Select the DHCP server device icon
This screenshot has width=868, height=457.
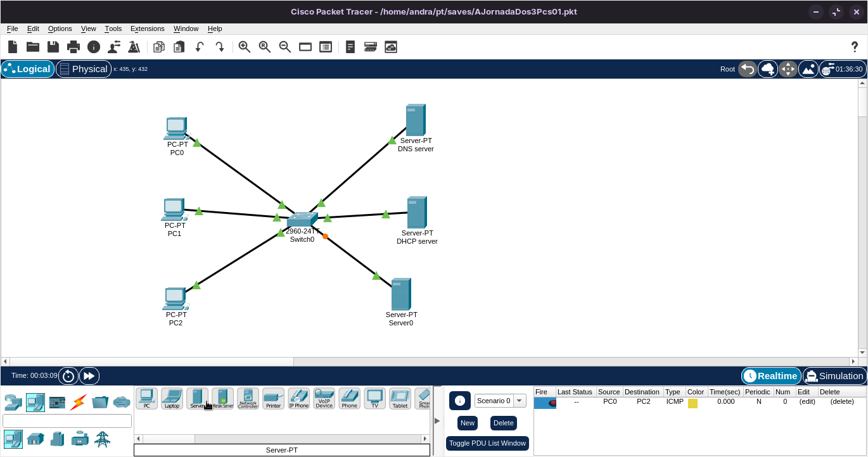pyautogui.click(x=416, y=213)
